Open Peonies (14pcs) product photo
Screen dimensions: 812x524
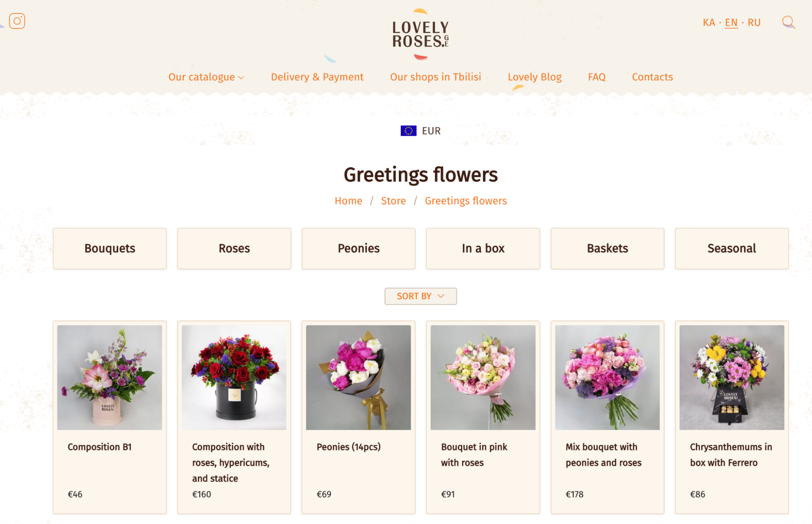pyautogui.click(x=358, y=377)
